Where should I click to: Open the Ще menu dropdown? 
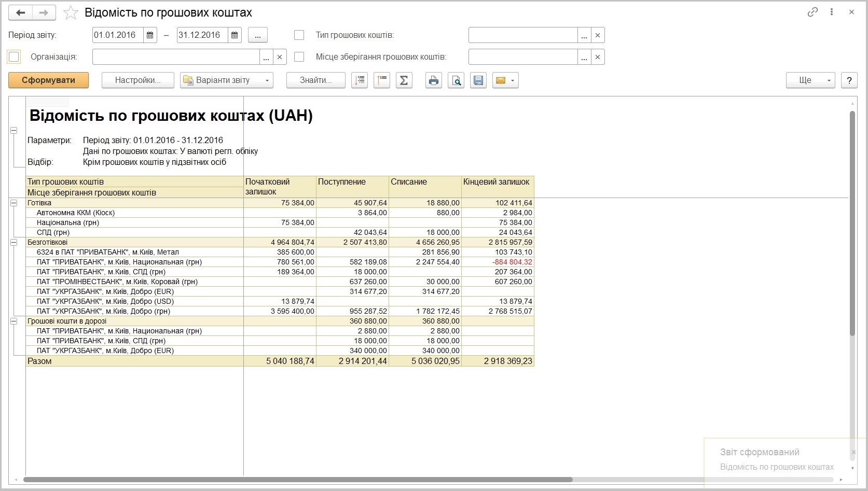click(810, 80)
